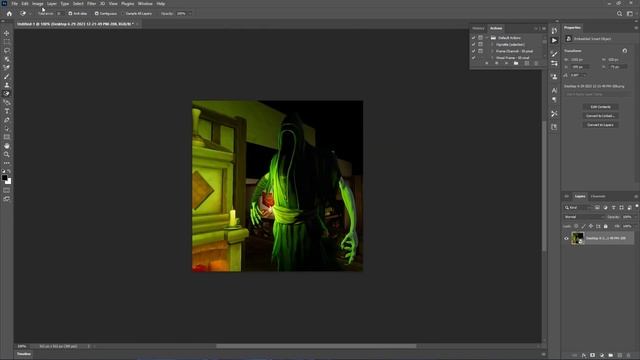
Task: Open the Kind filter dropdown in Layers
Action: pos(578,207)
